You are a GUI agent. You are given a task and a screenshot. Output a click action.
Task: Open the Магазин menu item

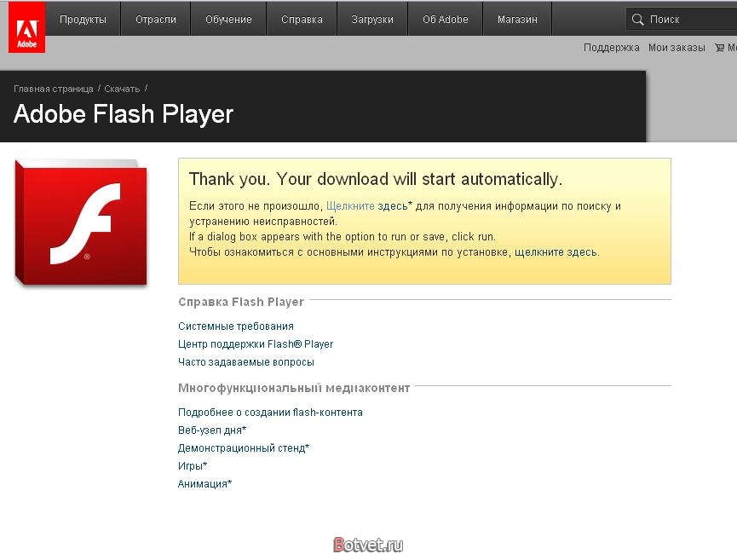pyautogui.click(x=516, y=19)
